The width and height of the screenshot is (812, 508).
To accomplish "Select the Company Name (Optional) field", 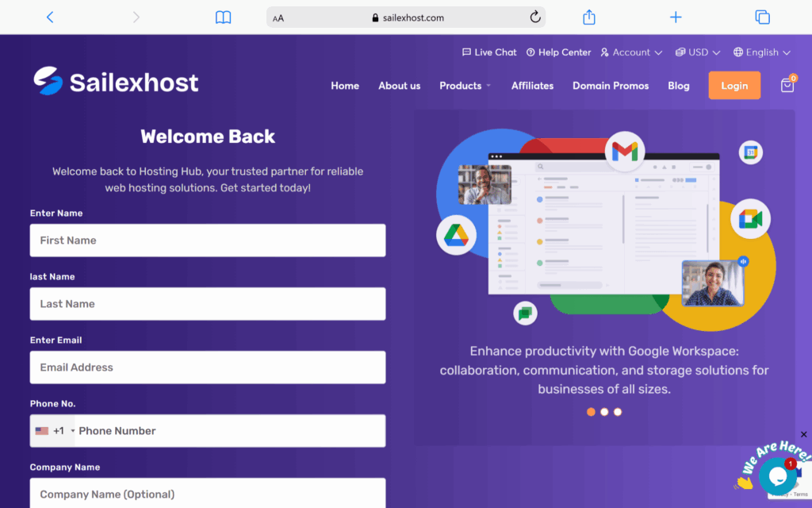I will click(208, 494).
